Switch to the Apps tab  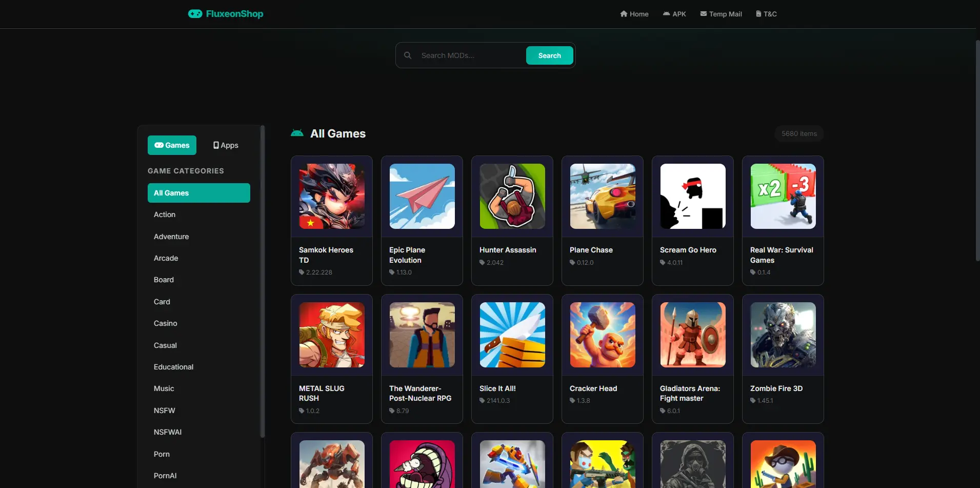[x=226, y=145]
